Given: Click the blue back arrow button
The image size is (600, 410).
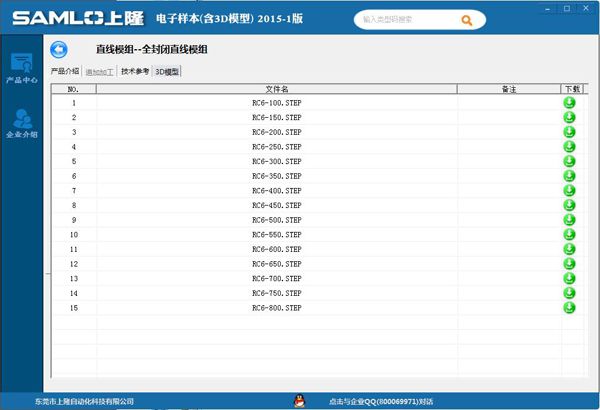Looking at the screenshot, I should 59,49.
